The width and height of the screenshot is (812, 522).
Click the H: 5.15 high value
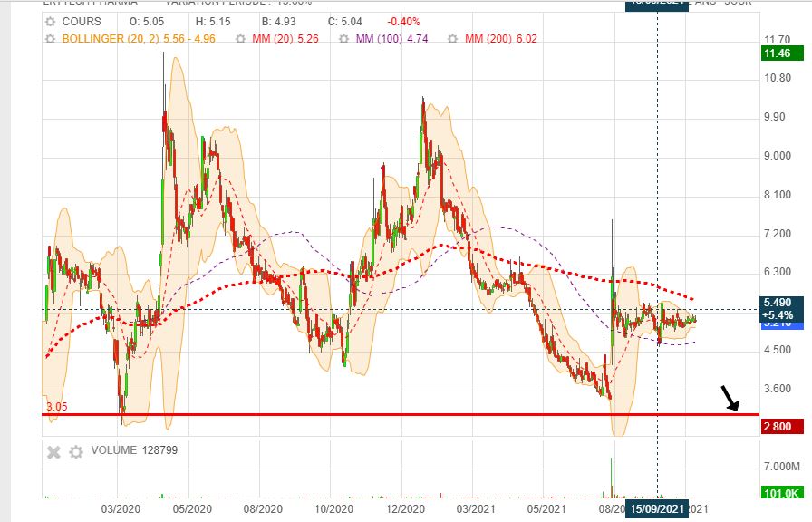pos(213,22)
